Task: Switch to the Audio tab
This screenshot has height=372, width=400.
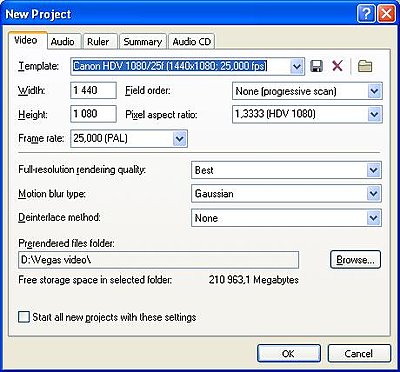Action: 63,42
